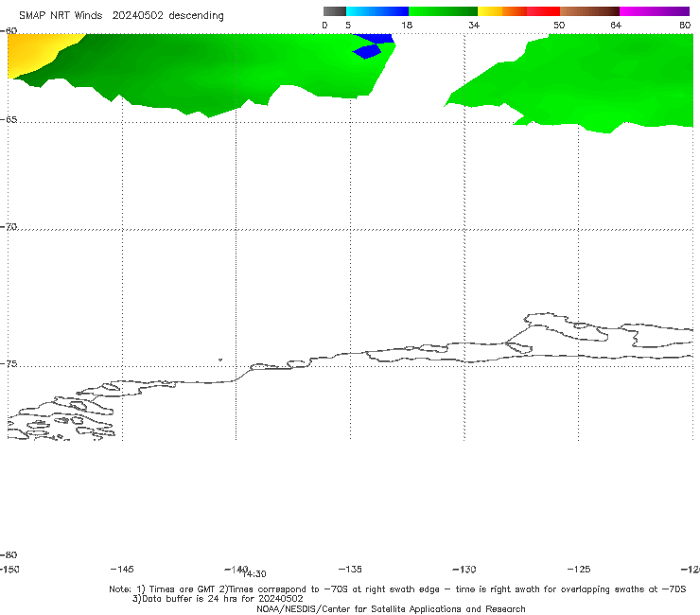Screen dimensions: 700x615
Task: Click the latitude label '-75'
Action: [9, 364]
